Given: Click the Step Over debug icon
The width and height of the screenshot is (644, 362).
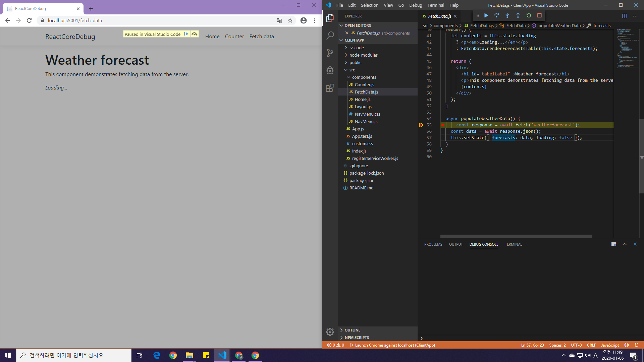Looking at the screenshot, I should tap(496, 15).
